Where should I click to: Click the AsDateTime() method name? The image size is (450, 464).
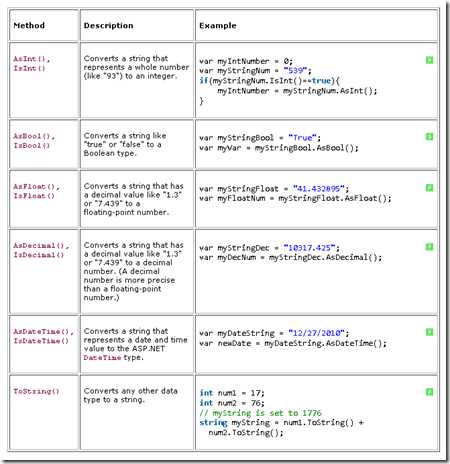point(43,332)
